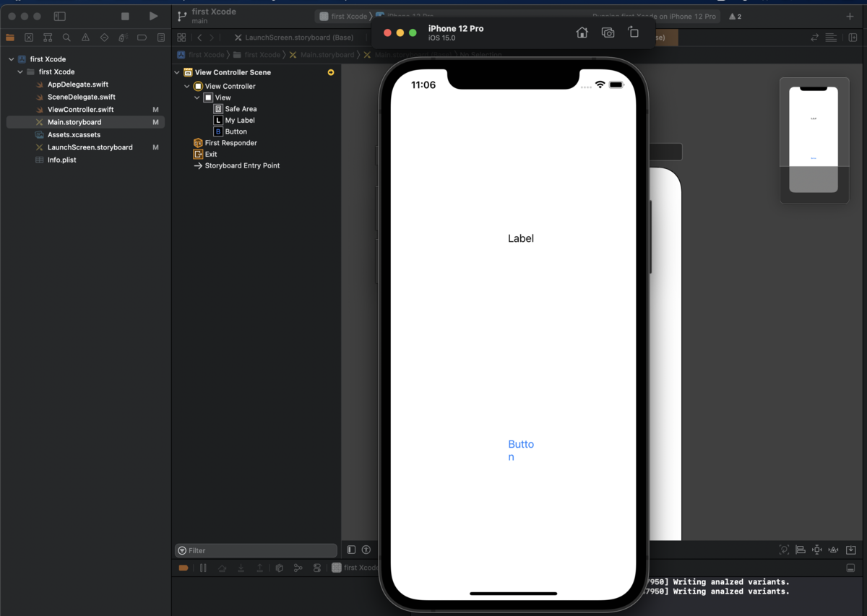Open ViewController.swift in navigator
The height and width of the screenshot is (616, 867).
80,110
